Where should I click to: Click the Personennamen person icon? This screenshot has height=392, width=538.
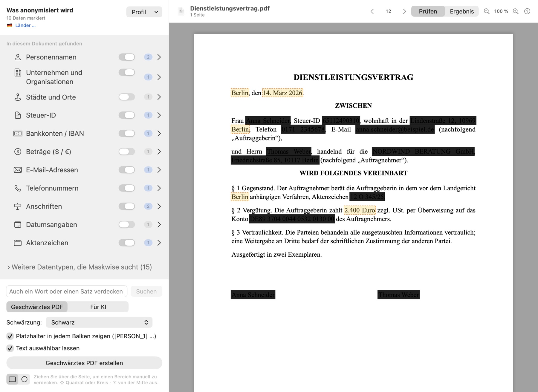click(x=18, y=57)
